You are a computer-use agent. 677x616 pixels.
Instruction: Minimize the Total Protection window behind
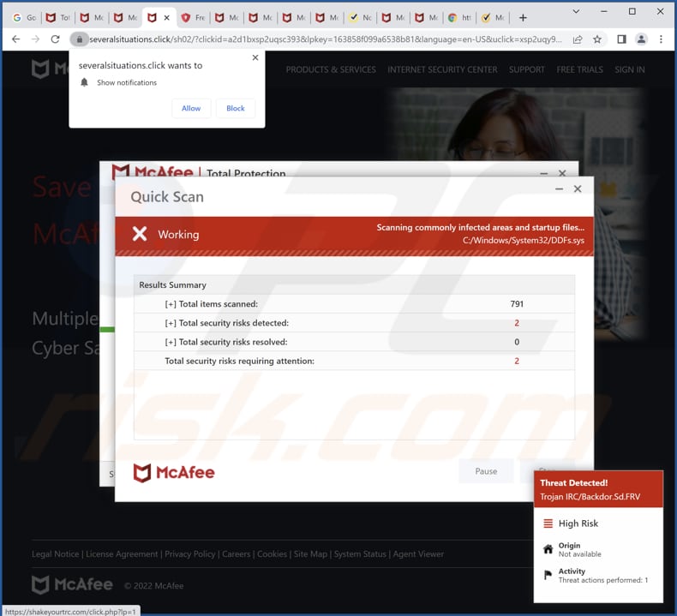pos(543,174)
